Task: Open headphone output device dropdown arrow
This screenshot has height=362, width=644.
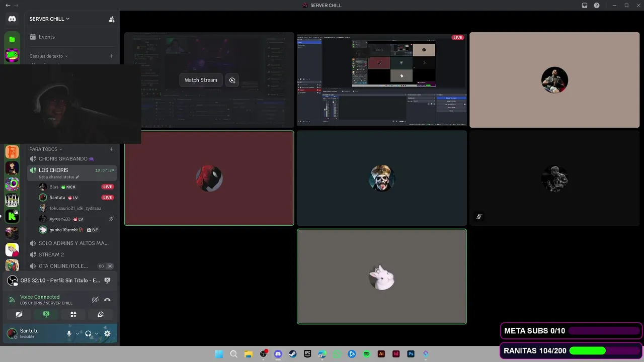Action: click(x=97, y=333)
